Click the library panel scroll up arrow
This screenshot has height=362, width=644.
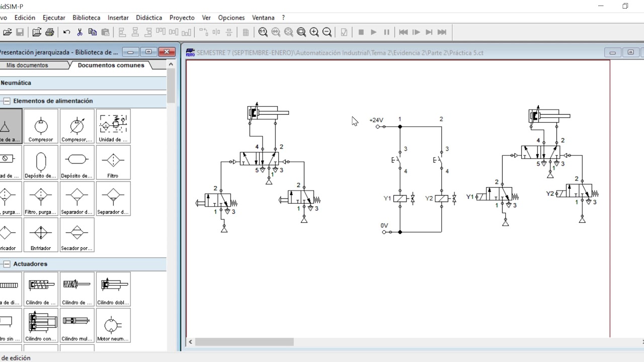[171, 64]
